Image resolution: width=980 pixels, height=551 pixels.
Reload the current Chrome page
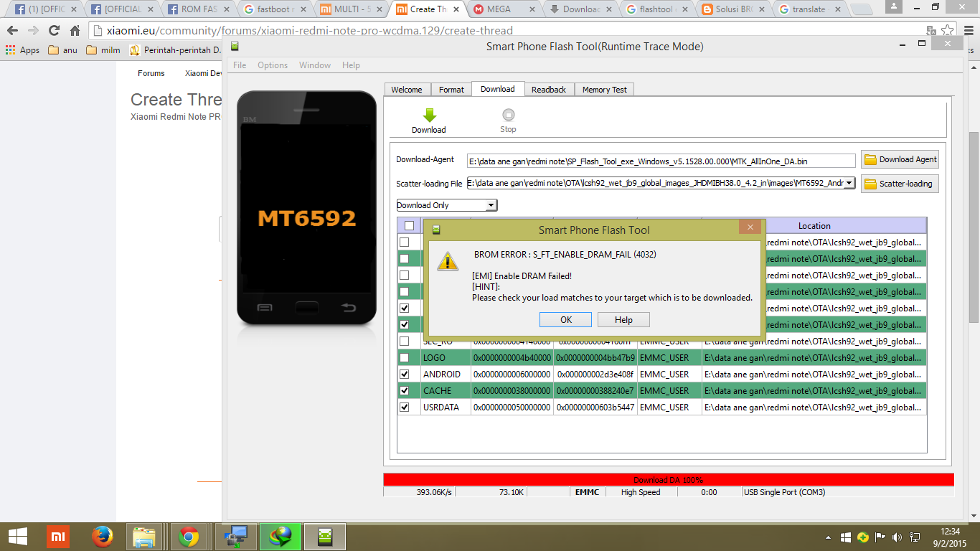[x=54, y=31]
